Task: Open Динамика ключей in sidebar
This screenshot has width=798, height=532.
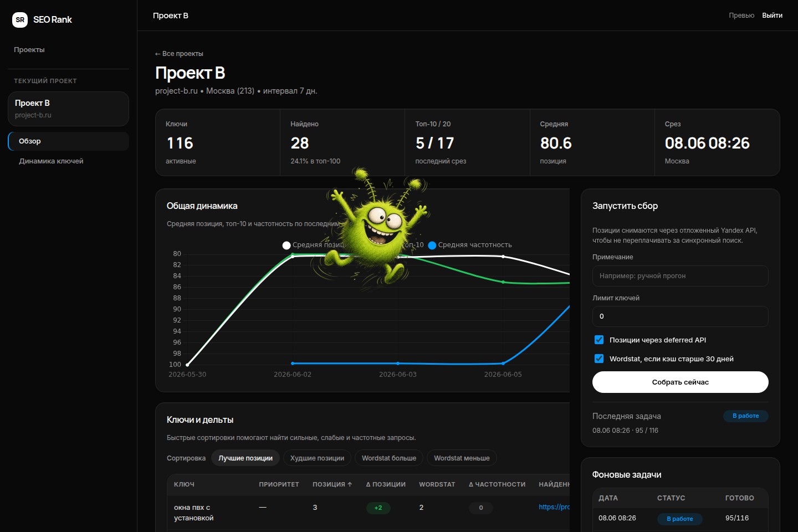Action: pos(51,161)
